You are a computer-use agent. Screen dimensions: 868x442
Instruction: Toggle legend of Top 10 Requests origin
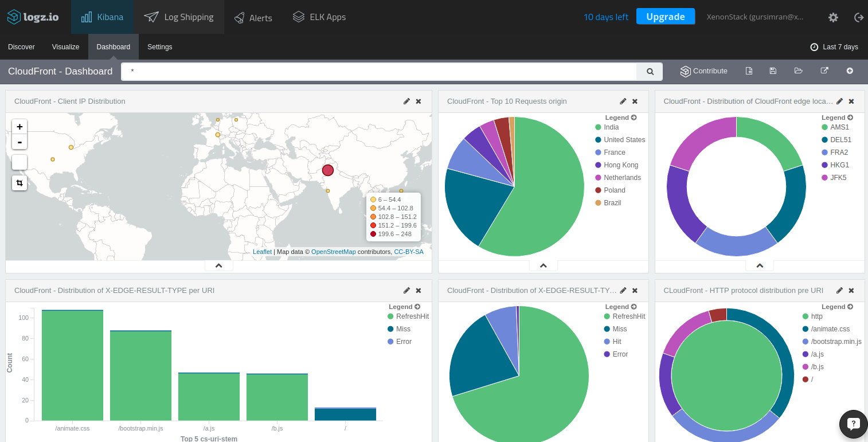634,118
